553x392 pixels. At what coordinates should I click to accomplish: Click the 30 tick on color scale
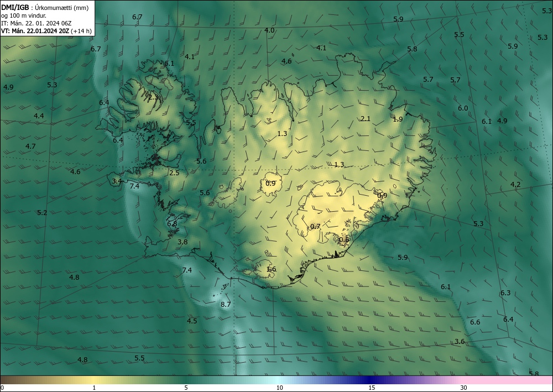click(x=464, y=388)
